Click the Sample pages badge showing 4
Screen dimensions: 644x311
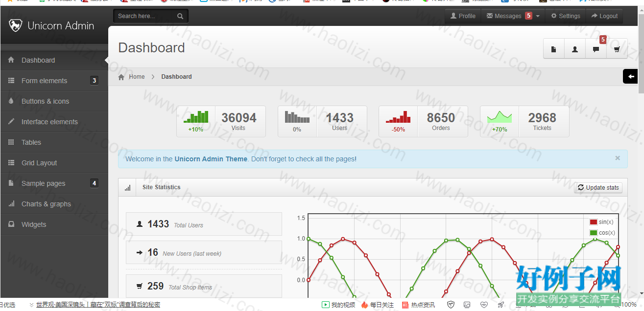click(94, 183)
